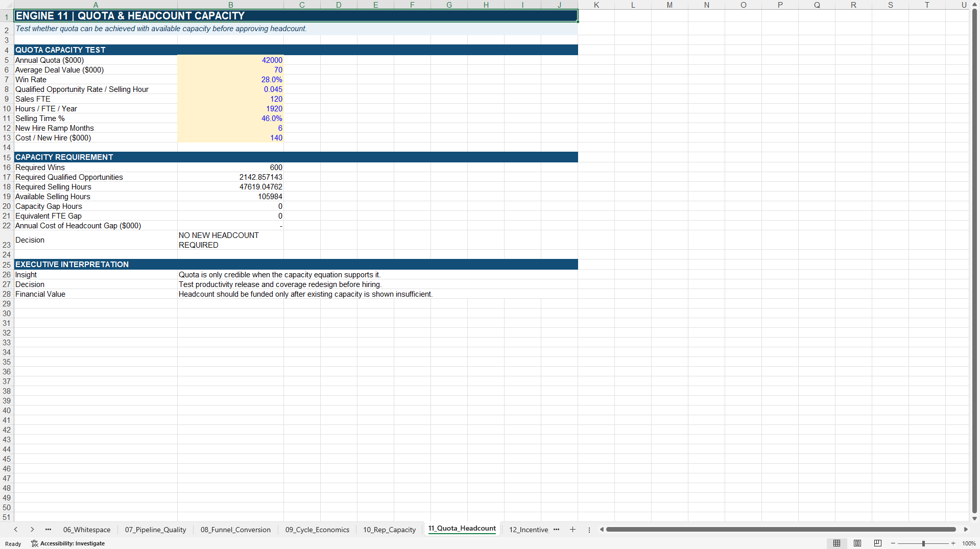Click the 100% zoom level
980x549 pixels.
(969, 543)
